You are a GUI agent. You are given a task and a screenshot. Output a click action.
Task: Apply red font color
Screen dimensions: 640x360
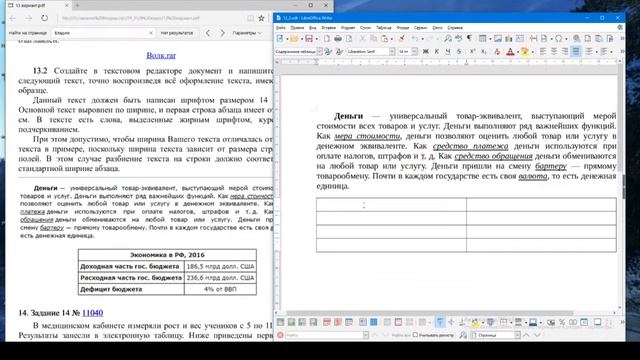[510, 51]
